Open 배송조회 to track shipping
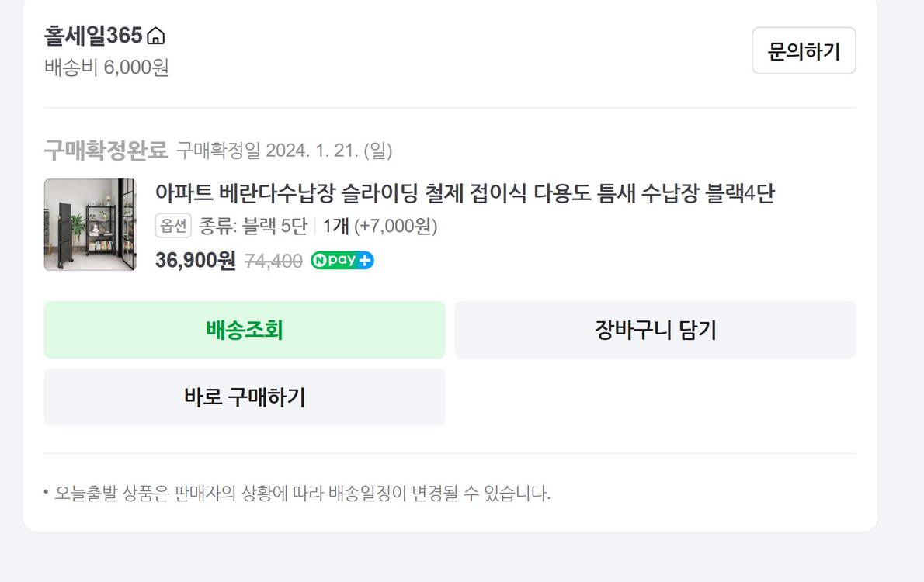Screen dimensions: 924x582 [244, 330]
